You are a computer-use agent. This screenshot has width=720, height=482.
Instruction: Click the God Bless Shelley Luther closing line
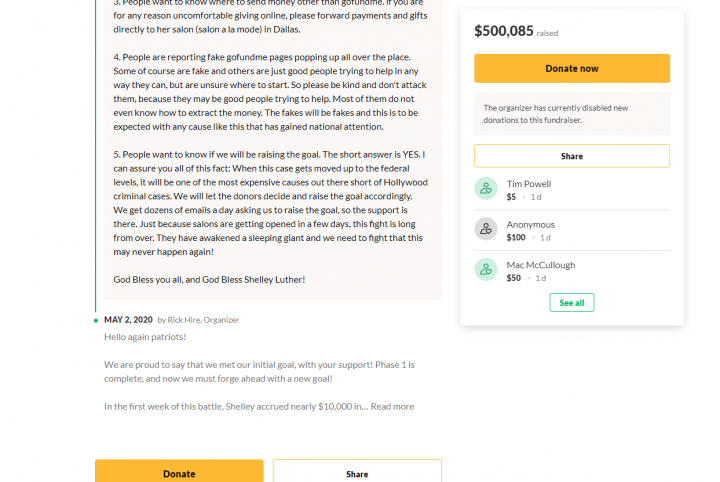coord(209,280)
